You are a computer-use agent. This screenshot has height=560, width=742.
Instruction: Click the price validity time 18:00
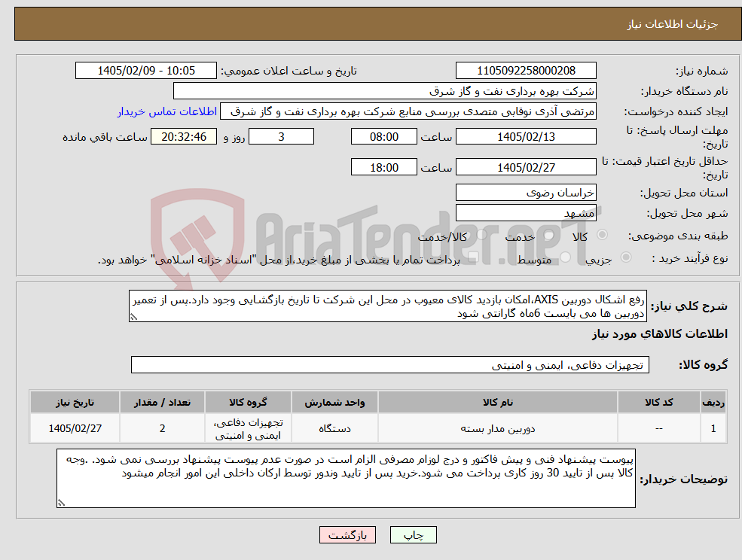(383, 167)
